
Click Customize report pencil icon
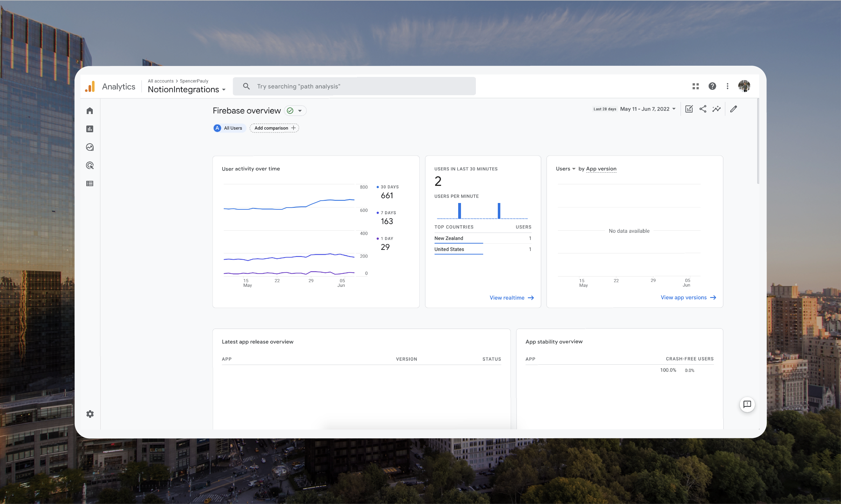pos(734,109)
